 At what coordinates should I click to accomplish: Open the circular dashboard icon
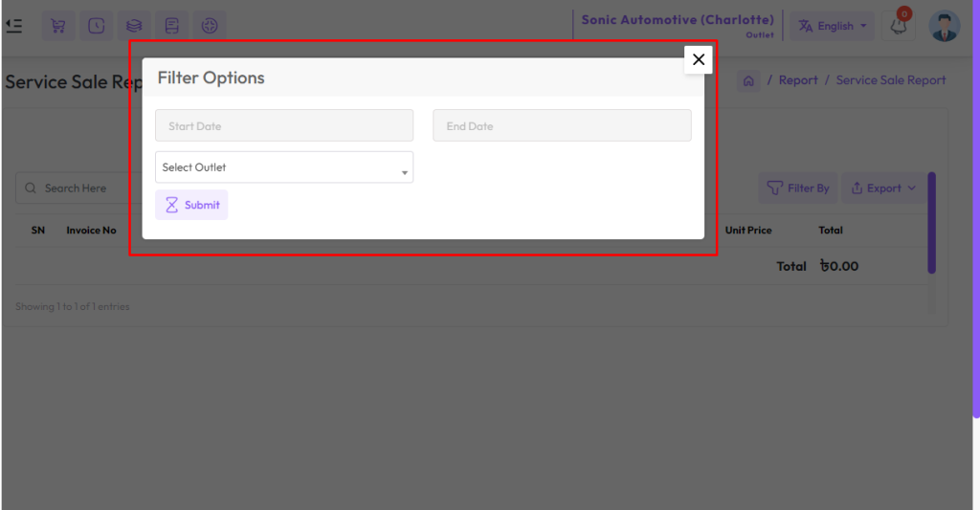pos(210,26)
